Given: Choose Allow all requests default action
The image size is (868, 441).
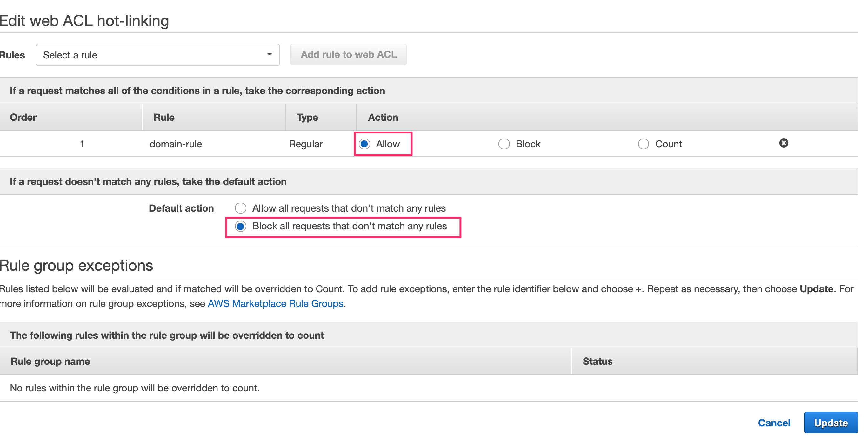Looking at the screenshot, I should click(x=241, y=208).
